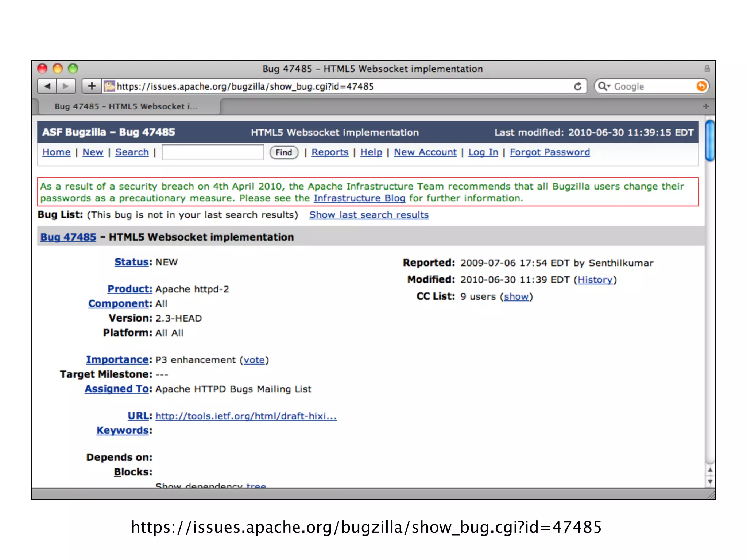Click the Assigned To label link
Viewport: 747px width, 560px height.
click(117, 389)
